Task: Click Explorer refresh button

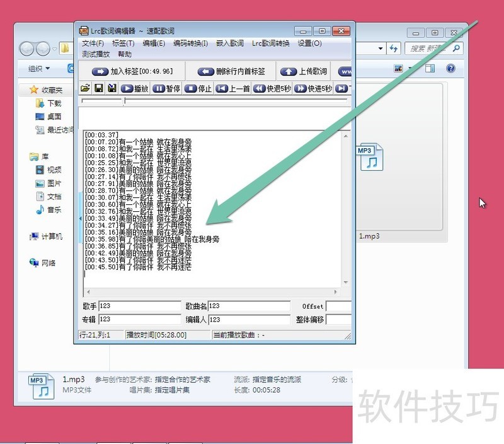Action: (x=393, y=49)
